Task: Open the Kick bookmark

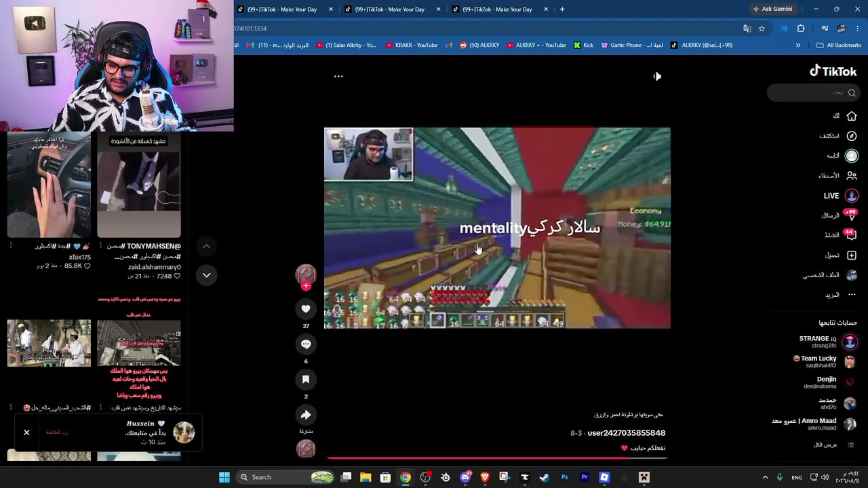Action: pos(583,45)
